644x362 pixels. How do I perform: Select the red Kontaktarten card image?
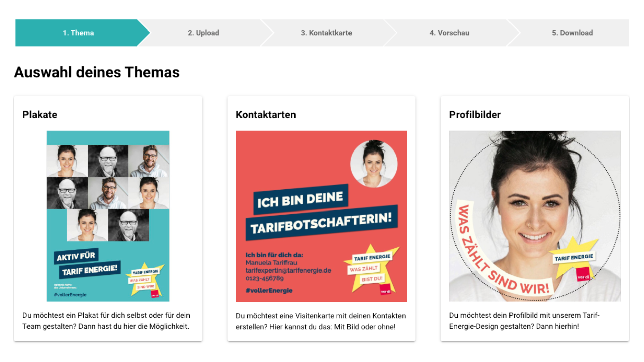point(321,217)
